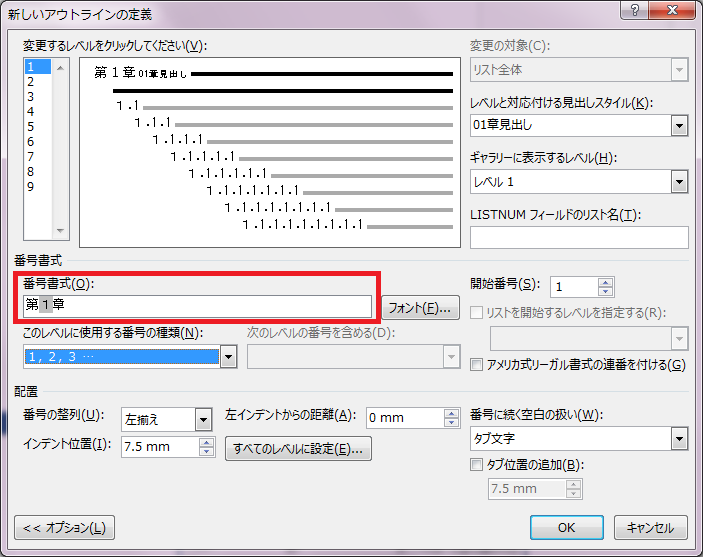
Task: Select level 9 in the level list
Action: [x=38, y=187]
